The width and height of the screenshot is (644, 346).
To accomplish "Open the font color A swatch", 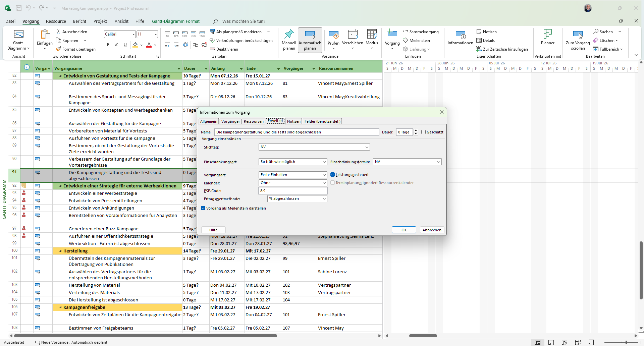I will [x=149, y=45].
